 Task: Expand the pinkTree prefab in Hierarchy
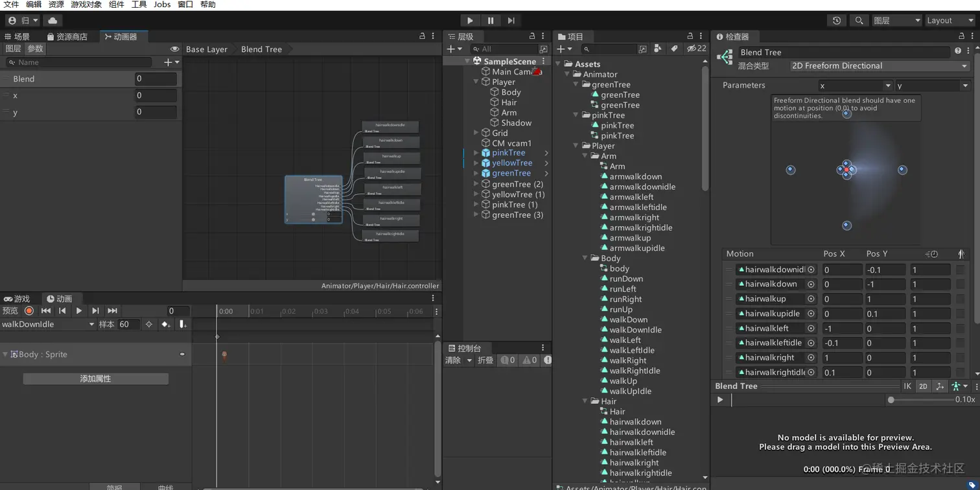point(476,153)
